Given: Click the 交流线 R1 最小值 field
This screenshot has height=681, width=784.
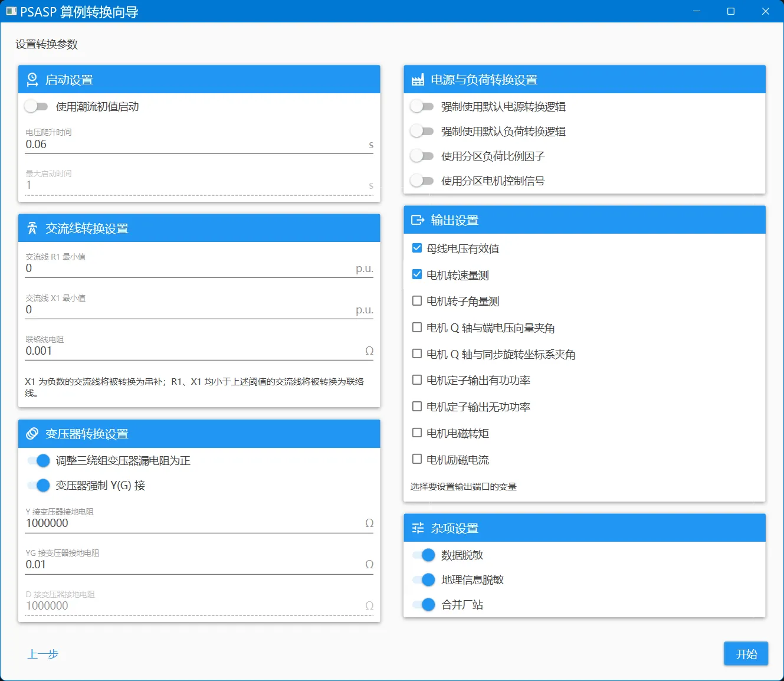Looking at the screenshot, I should [x=199, y=265].
